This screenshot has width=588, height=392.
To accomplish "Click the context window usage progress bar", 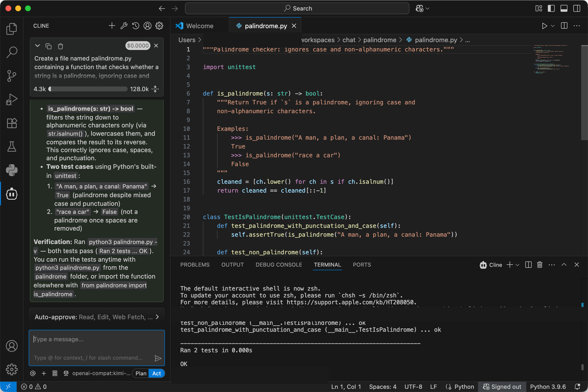I will [88, 89].
